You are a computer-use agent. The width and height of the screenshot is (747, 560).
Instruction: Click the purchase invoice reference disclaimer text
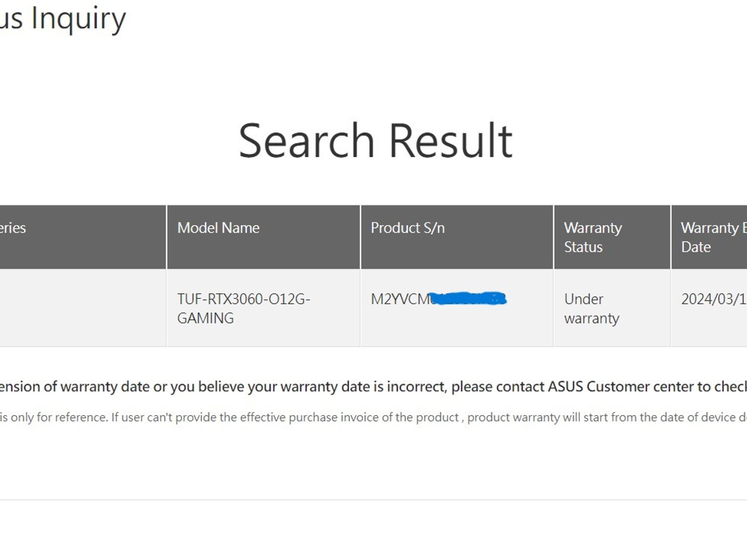click(373, 417)
